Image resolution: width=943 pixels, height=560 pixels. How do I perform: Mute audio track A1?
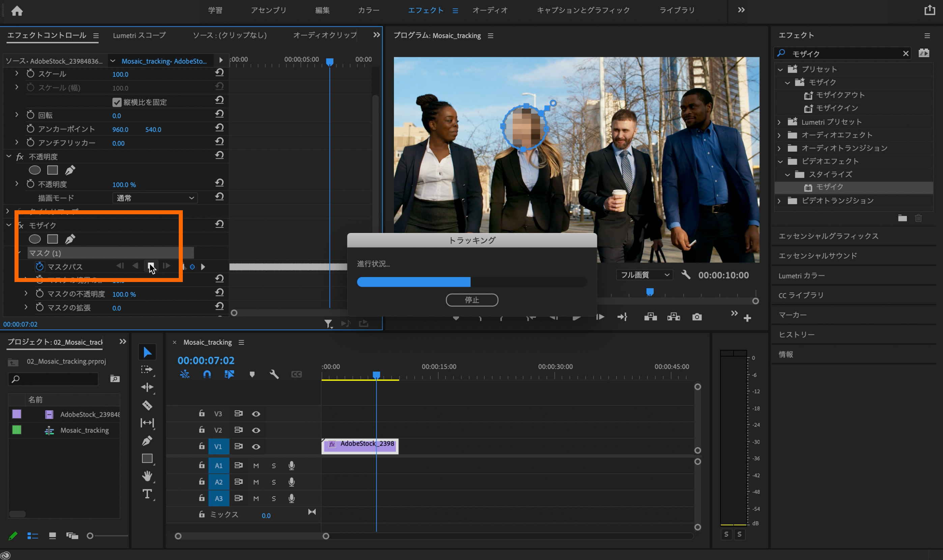pos(256,466)
